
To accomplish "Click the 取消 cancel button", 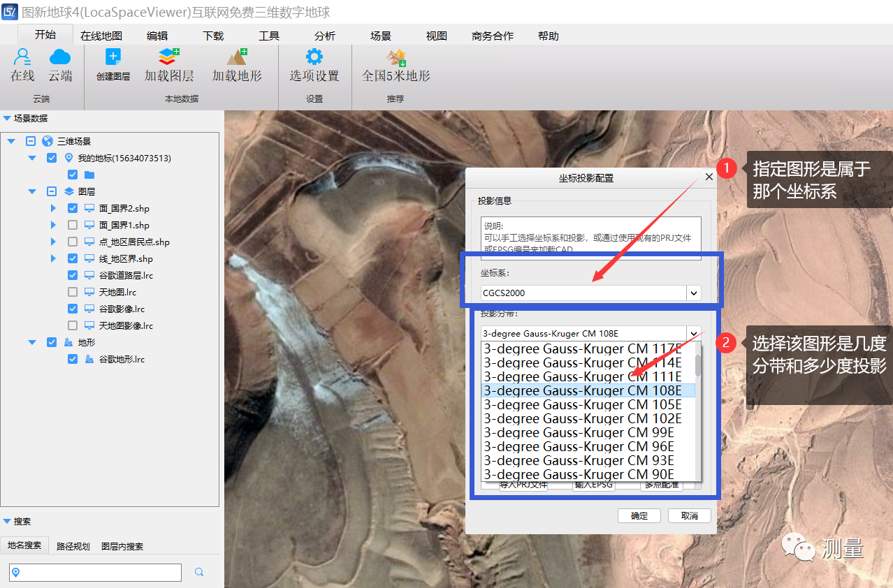I will (x=690, y=515).
